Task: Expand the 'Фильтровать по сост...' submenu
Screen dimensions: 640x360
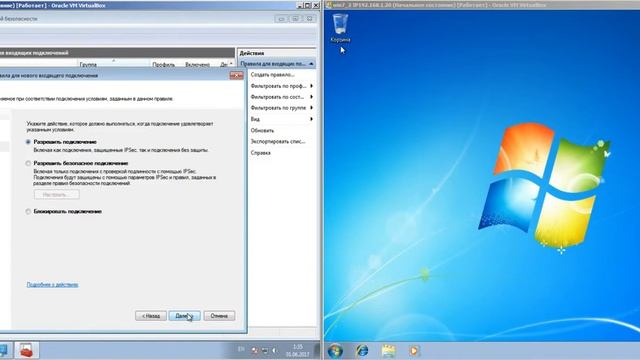Action: click(x=282, y=97)
